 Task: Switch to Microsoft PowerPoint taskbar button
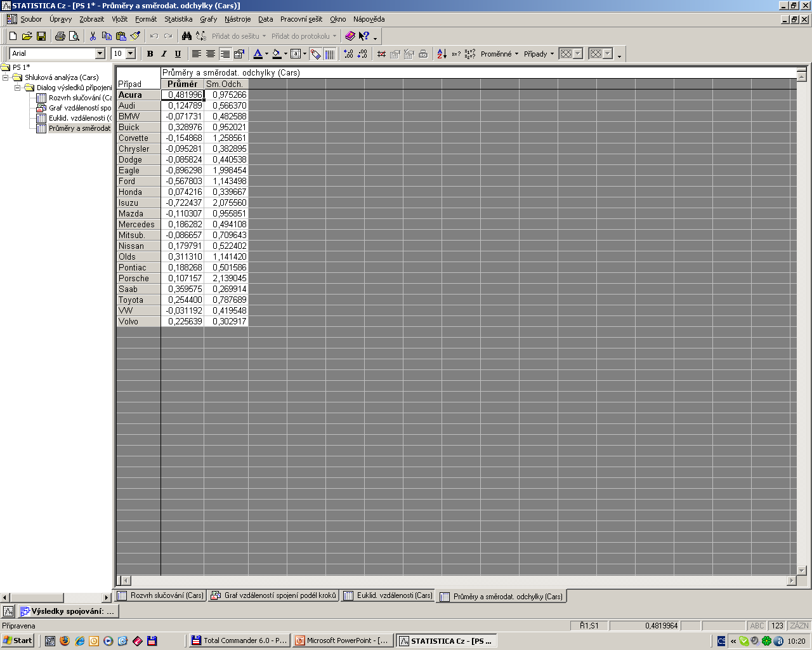343,640
